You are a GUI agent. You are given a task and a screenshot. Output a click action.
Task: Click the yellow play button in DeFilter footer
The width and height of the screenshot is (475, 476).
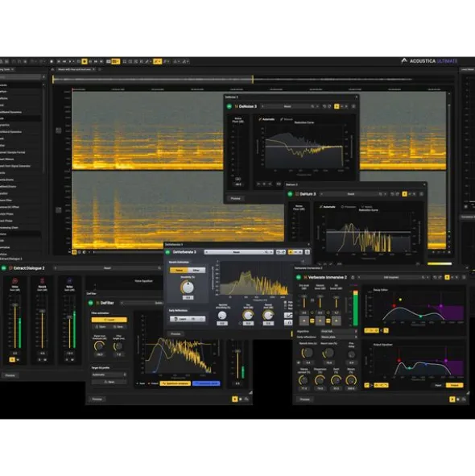pyautogui.click(x=234, y=399)
